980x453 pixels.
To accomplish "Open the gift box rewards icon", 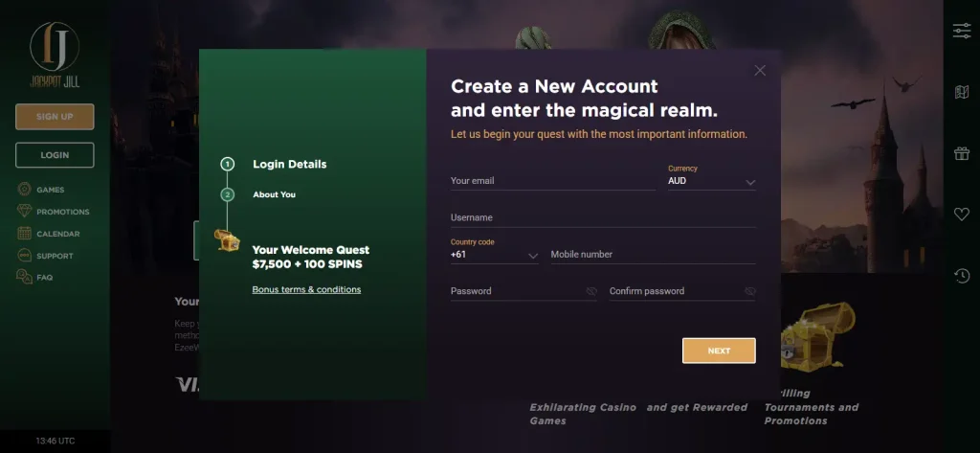I will click(961, 153).
